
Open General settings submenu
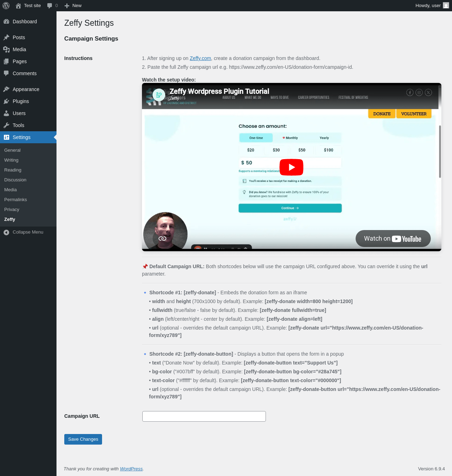click(12, 150)
